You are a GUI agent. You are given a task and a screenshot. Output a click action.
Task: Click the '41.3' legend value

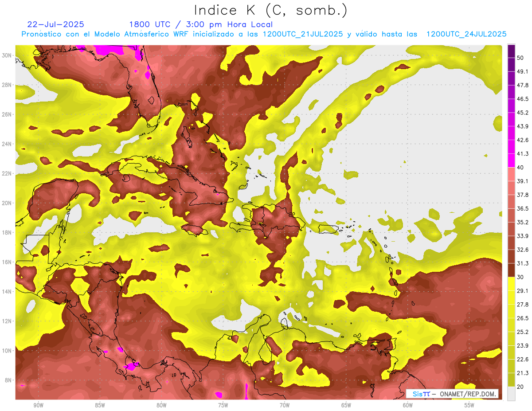[x=522, y=154]
